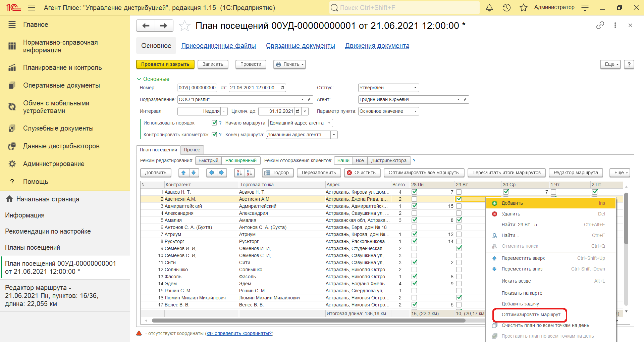Open Конец маршрута dropdown

click(x=334, y=135)
